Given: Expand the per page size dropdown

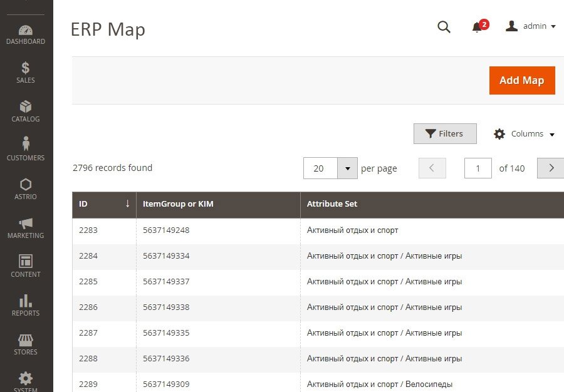Looking at the screenshot, I should coord(347,168).
